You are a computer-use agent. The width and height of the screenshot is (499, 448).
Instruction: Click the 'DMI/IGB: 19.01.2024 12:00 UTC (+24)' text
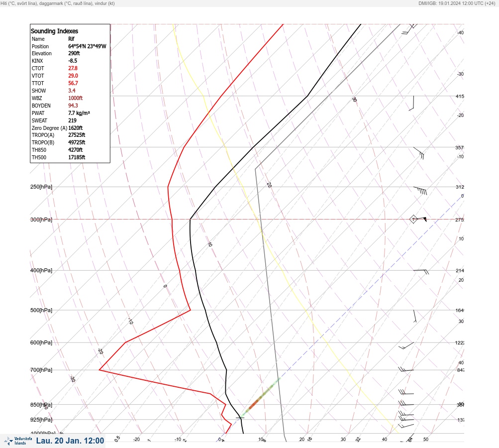point(457,3)
